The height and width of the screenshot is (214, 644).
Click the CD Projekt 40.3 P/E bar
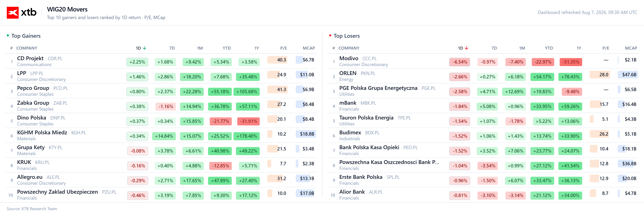click(x=277, y=60)
